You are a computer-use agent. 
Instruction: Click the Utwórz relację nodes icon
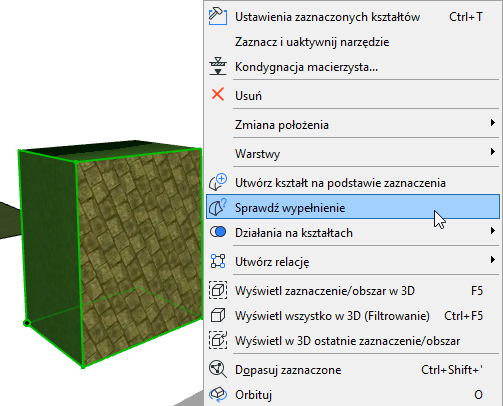(x=218, y=261)
